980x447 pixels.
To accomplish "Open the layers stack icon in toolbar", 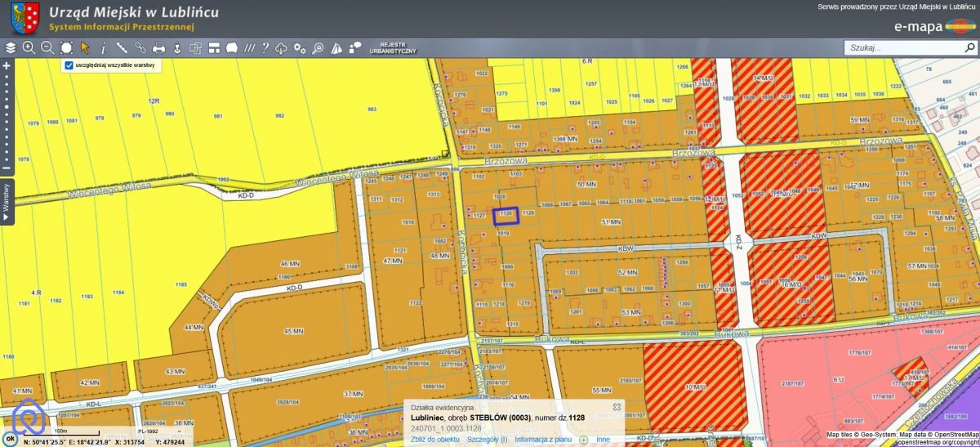I will point(11,47).
